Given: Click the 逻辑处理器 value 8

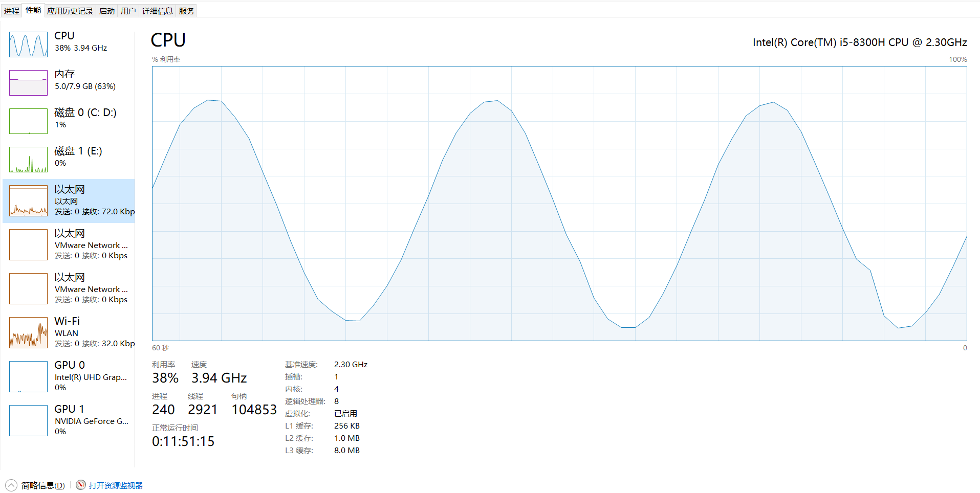Looking at the screenshot, I should [x=336, y=401].
